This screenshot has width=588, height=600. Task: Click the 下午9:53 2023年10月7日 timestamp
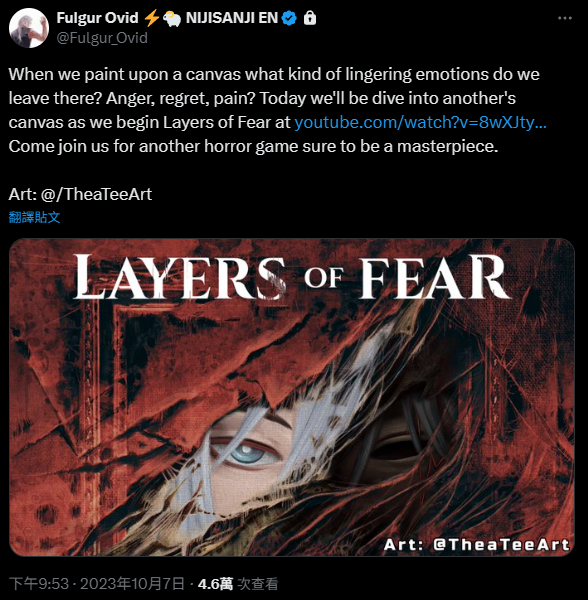pos(96,584)
